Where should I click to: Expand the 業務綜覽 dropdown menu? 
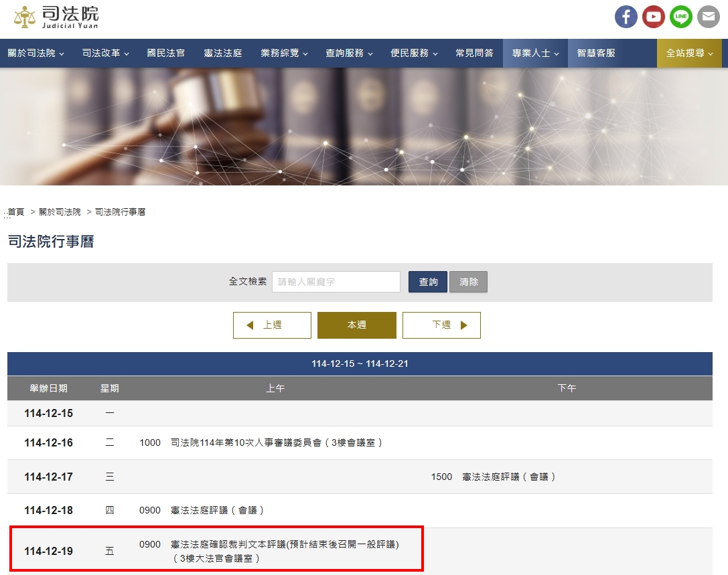click(284, 54)
